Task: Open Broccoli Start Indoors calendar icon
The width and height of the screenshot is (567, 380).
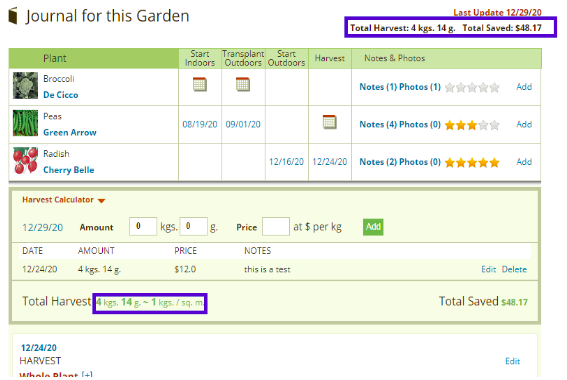Action: click(x=200, y=84)
